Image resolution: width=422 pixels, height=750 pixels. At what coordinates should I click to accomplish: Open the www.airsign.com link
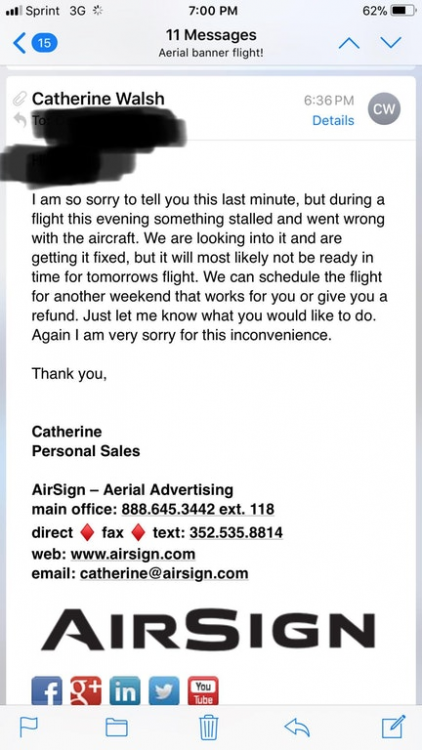click(x=133, y=554)
